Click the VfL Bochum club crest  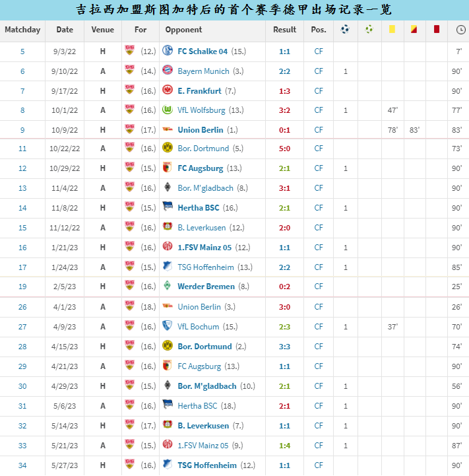pos(168,326)
